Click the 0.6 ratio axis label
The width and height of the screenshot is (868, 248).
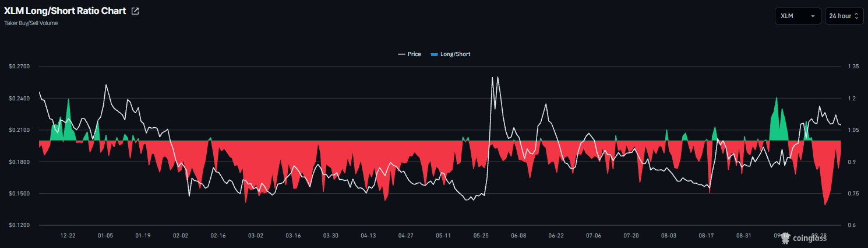(x=852, y=225)
